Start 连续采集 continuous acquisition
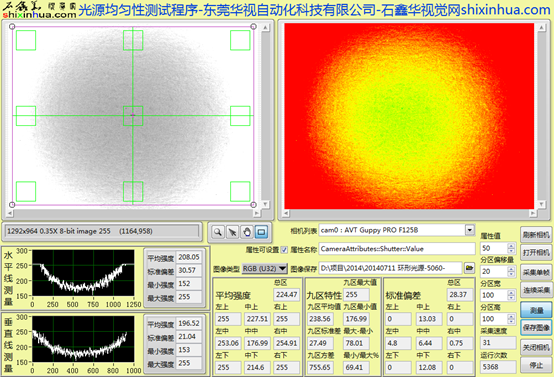This screenshot has height=377, width=554. pos(536,290)
